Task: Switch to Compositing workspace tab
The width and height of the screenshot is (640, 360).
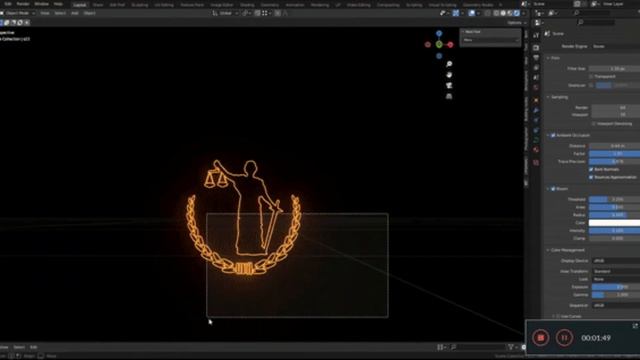Action: click(388, 5)
